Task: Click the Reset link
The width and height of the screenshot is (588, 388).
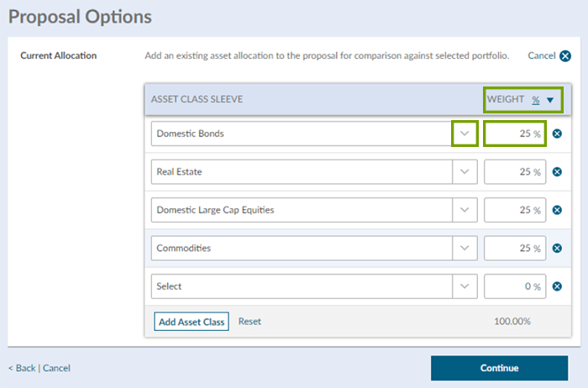Action: point(249,322)
